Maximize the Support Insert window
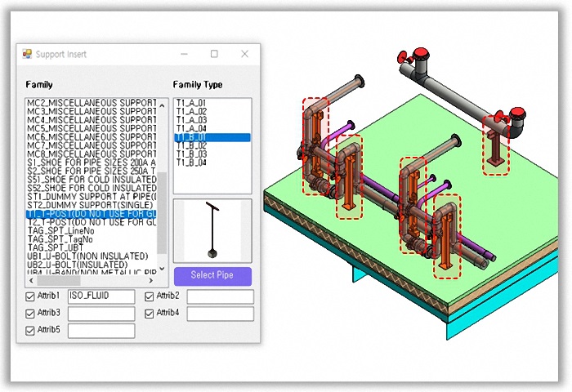This screenshot has height=392, width=572. coord(214,54)
